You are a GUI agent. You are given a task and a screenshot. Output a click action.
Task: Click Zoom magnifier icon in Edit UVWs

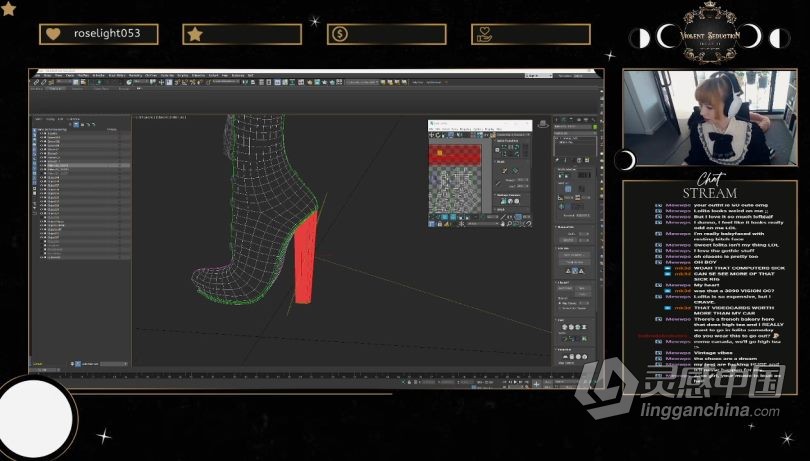click(x=509, y=223)
